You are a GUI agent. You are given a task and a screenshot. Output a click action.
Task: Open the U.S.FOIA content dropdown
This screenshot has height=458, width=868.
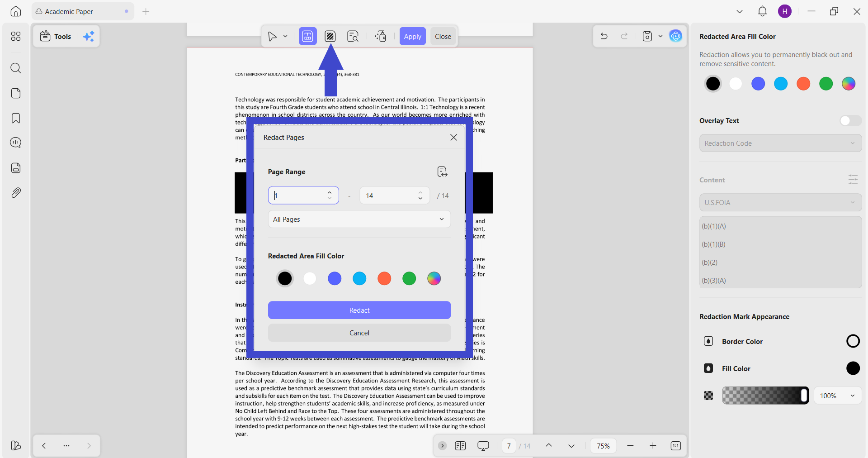tap(780, 202)
